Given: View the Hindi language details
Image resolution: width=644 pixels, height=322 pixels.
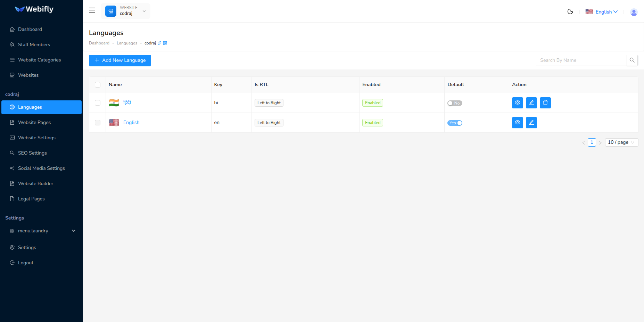Looking at the screenshot, I should click(x=517, y=103).
